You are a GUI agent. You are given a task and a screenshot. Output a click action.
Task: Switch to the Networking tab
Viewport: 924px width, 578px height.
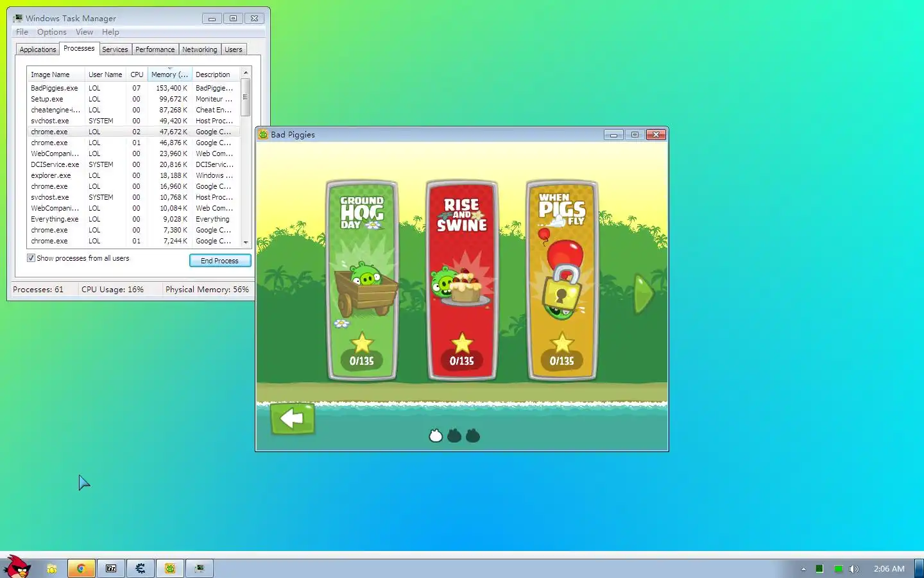point(200,49)
